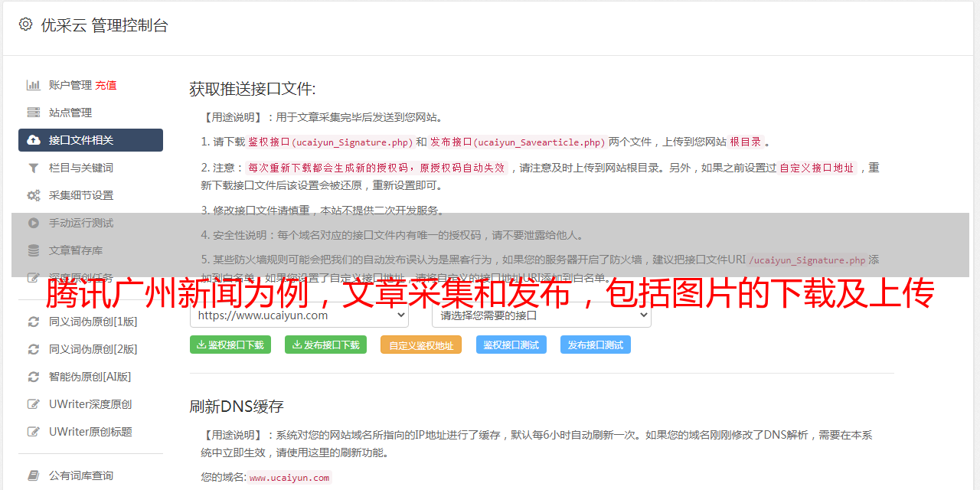
Task: Click the refresh icon for 同义词伪原创[1版]
Action: point(34,322)
